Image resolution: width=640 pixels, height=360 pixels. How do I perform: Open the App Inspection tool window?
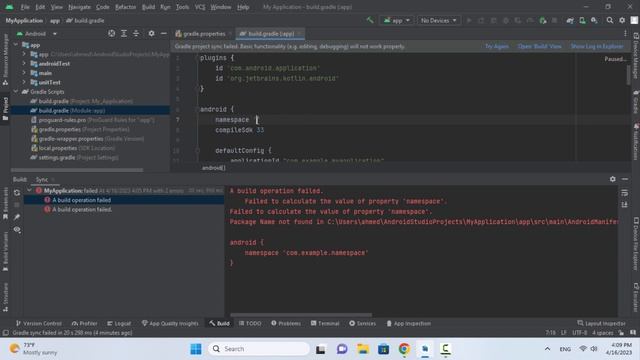pyautogui.click(x=408, y=323)
